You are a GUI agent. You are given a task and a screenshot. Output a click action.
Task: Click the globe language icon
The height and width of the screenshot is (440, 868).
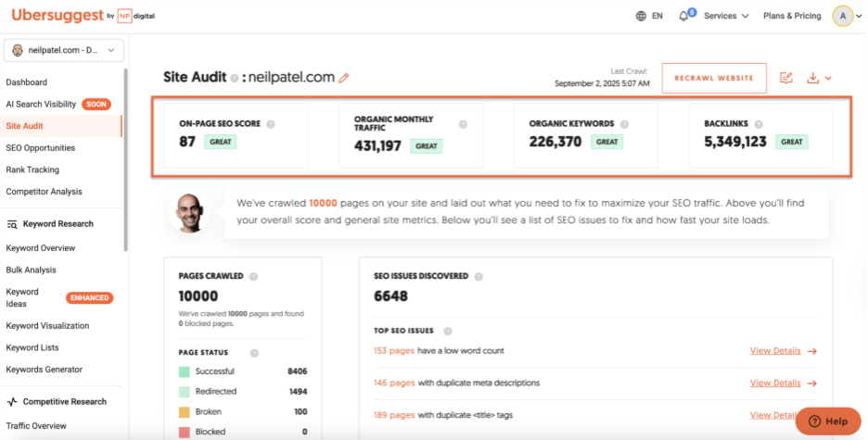pyautogui.click(x=641, y=16)
